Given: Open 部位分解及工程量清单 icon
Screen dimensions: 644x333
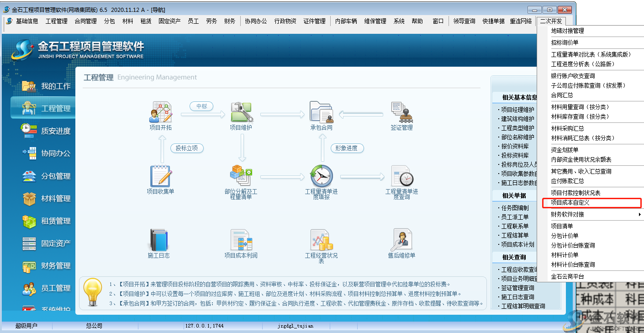Looking at the screenshot, I should [241, 176].
